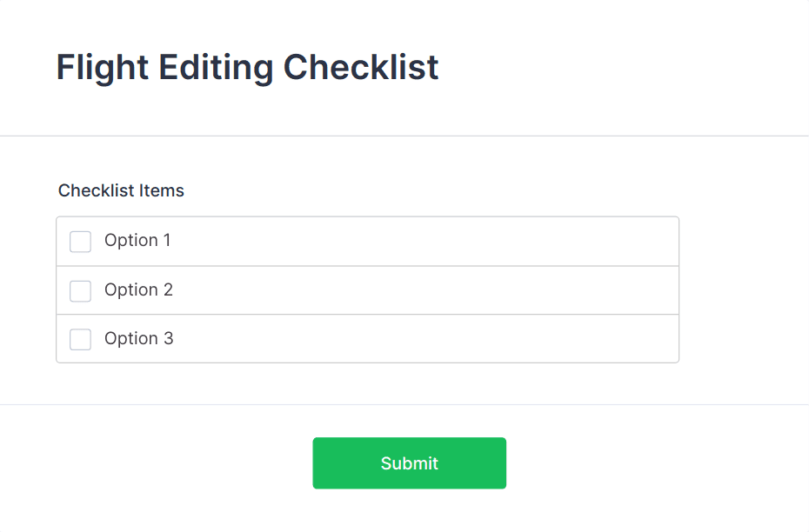The height and width of the screenshot is (532, 809).
Task: Tick the last checkbox in the list
Action: coord(80,339)
